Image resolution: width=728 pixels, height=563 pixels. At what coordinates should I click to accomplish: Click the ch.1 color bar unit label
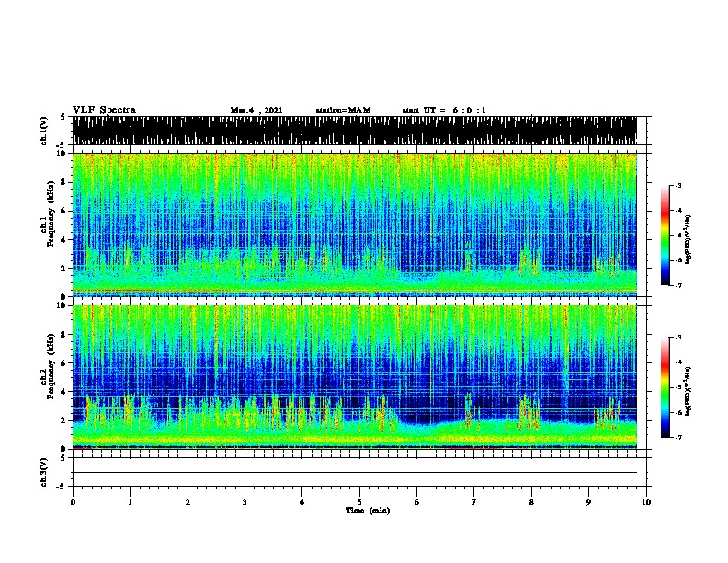(x=688, y=239)
